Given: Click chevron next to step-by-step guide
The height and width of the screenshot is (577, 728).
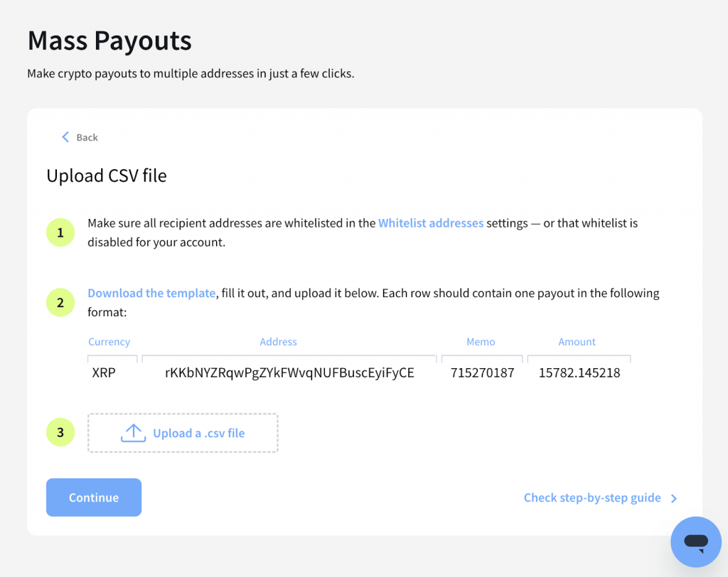Looking at the screenshot, I should (x=674, y=498).
